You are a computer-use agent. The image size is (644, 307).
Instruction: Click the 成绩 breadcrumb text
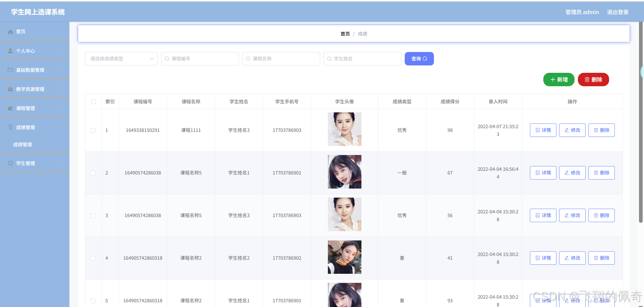pyautogui.click(x=362, y=34)
